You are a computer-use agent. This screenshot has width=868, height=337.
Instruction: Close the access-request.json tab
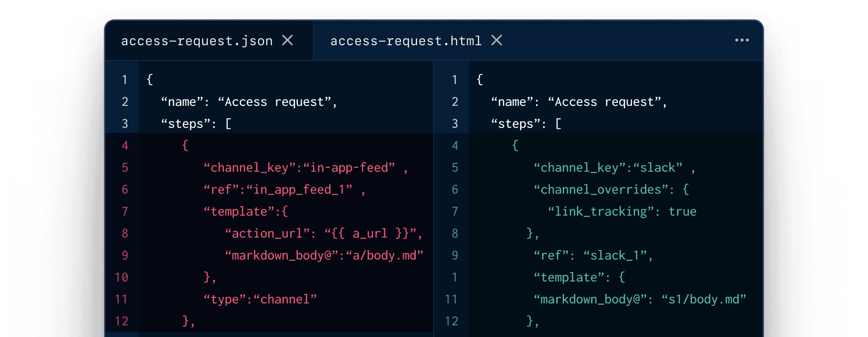tap(288, 40)
